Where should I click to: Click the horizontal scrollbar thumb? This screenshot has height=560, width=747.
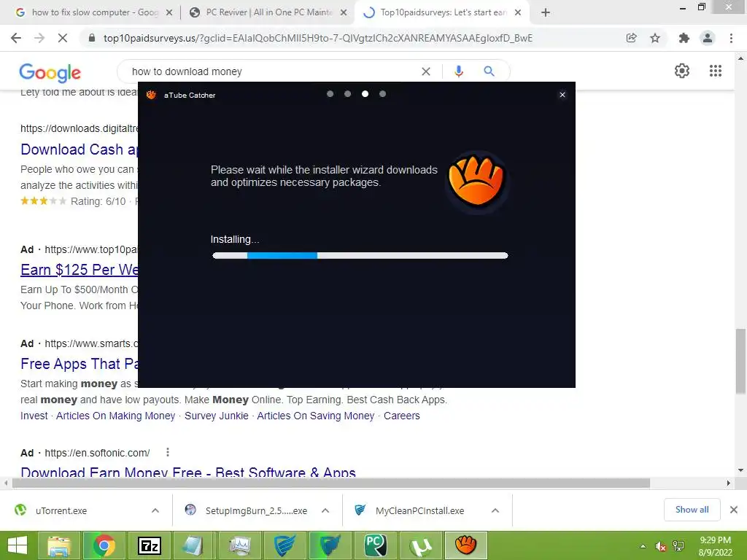[331, 483]
